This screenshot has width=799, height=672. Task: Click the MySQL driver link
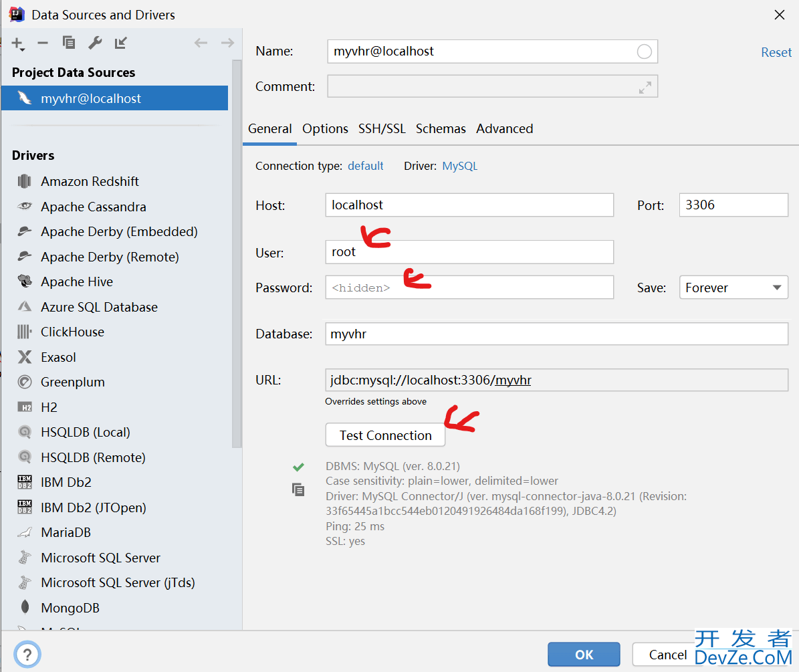459,166
